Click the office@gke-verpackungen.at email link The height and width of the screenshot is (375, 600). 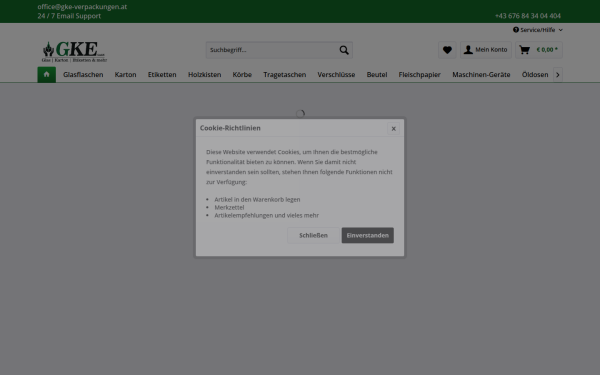82,7
